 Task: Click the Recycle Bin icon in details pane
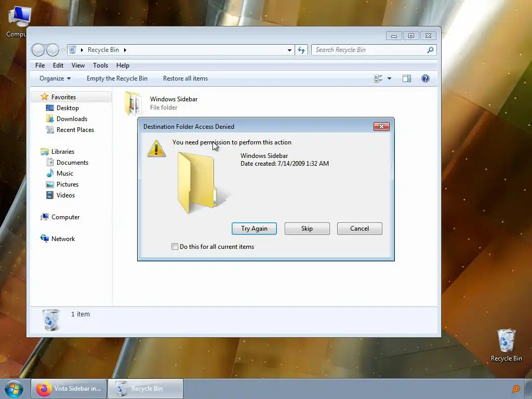click(51, 320)
